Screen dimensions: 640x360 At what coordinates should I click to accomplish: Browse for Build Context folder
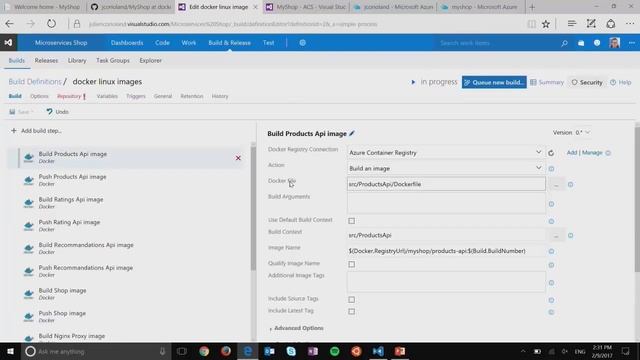click(556, 236)
